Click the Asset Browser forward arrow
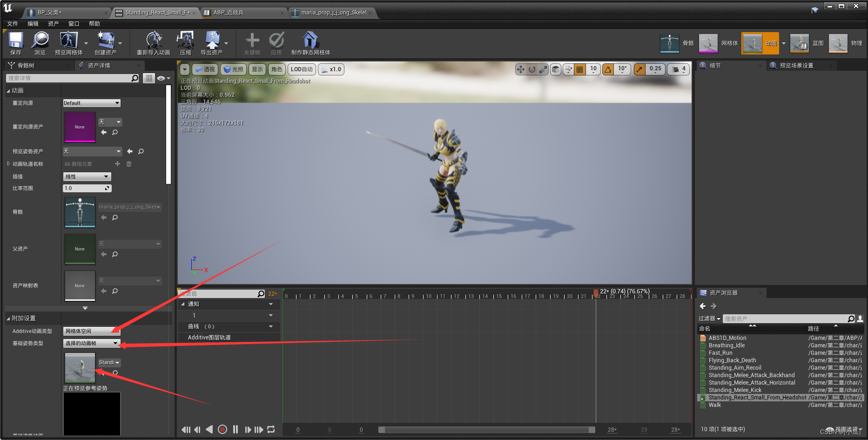The width and height of the screenshot is (868, 440). 713,306
